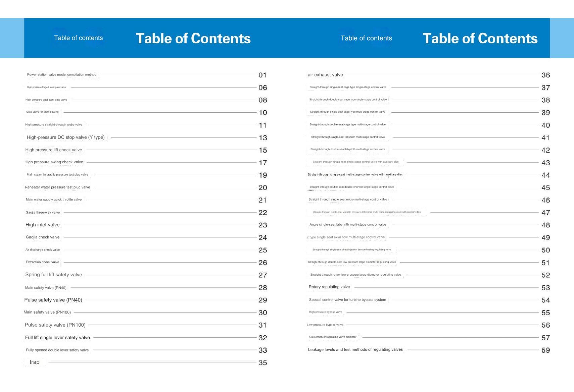Click the right 'Table of Contents' bold heading
This screenshot has height=392, width=574.
point(480,39)
